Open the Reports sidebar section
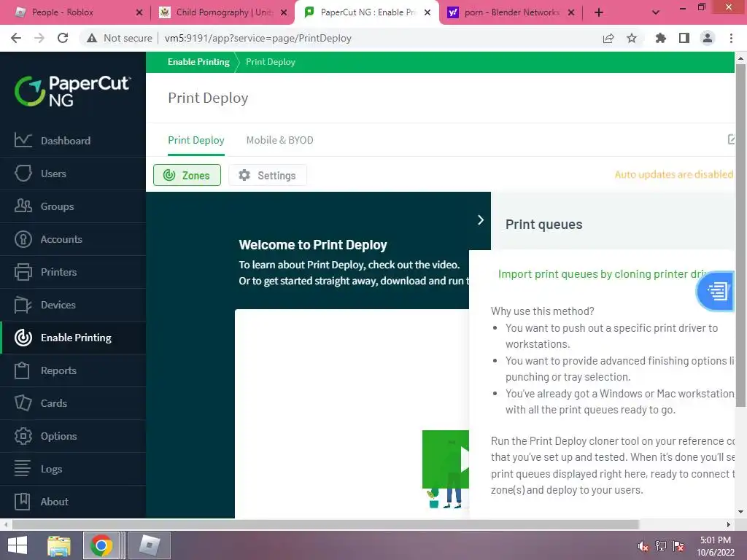The width and height of the screenshot is (747, 560). coord(73,370)
